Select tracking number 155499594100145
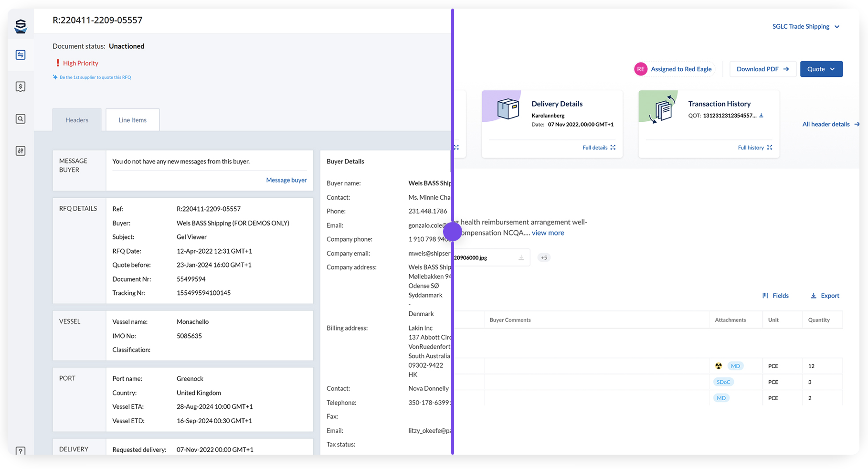The image size is (868, 469). point(203,293)
